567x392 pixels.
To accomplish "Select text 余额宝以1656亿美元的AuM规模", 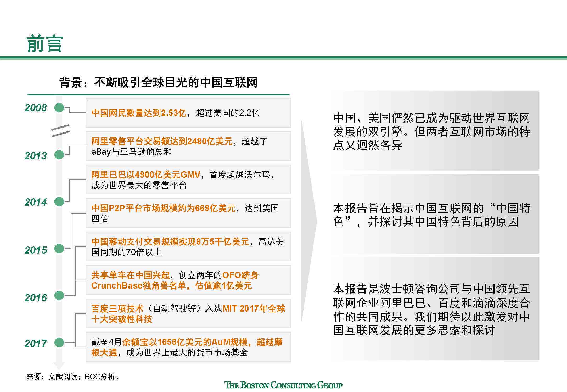I will pos(185,342).
